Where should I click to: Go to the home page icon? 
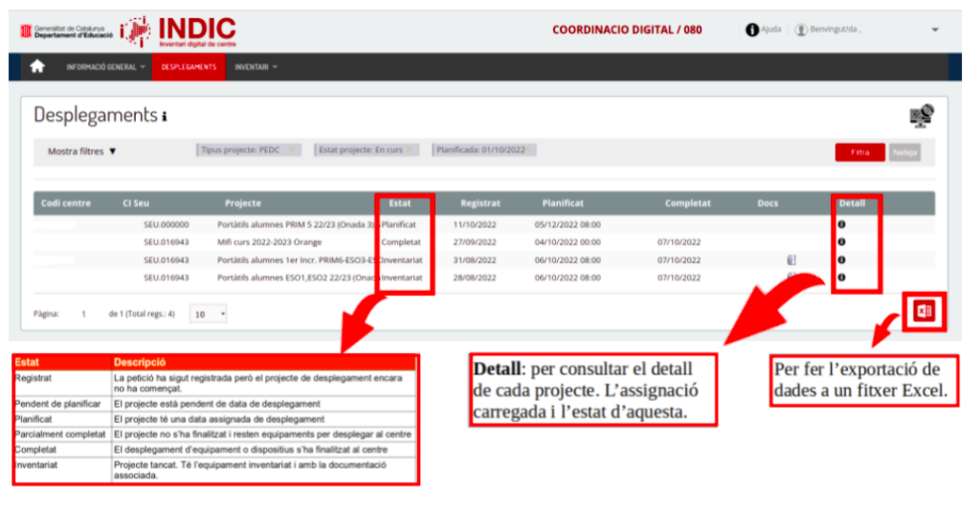click(x=37, y=67)
